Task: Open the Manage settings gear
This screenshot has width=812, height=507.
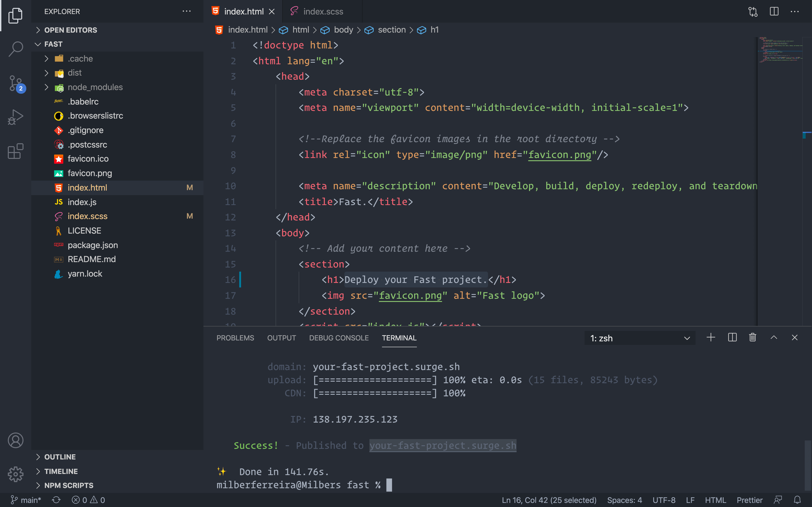Action: 15,474
